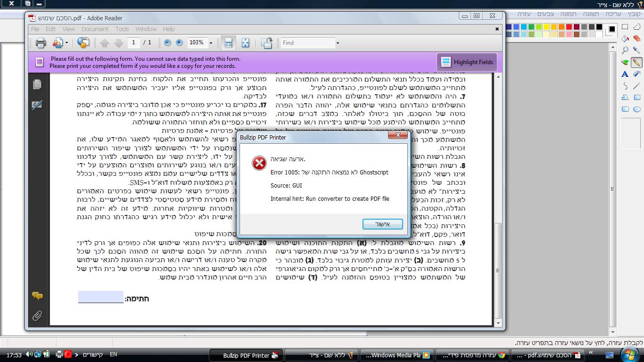Open the Tools menu in Adobe Reader
Image resolution: width=644 pixels, height=362 pixels.
tap(122, 29)
